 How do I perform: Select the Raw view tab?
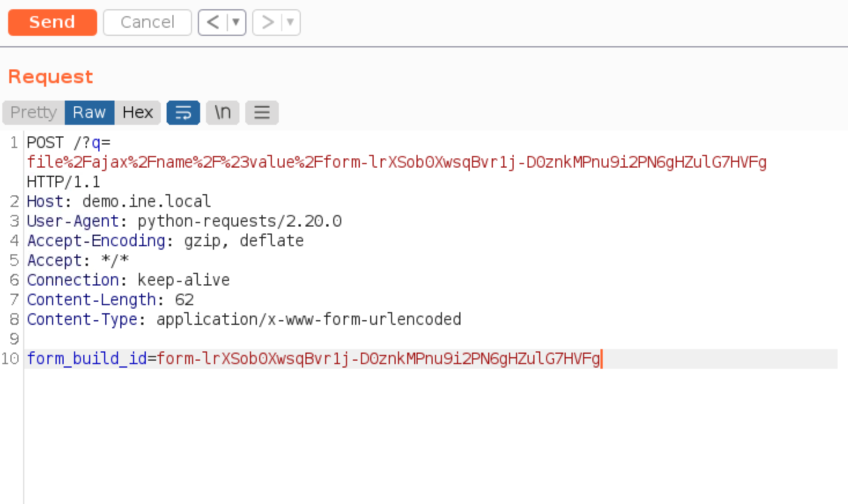(x=89, y=112)
